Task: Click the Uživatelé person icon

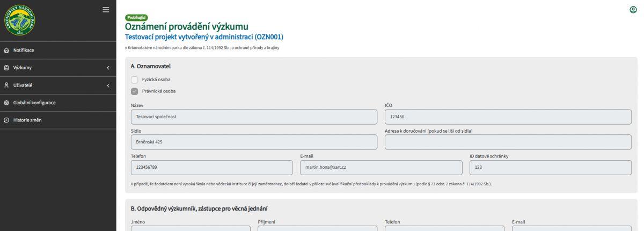Action: point(6,85)
